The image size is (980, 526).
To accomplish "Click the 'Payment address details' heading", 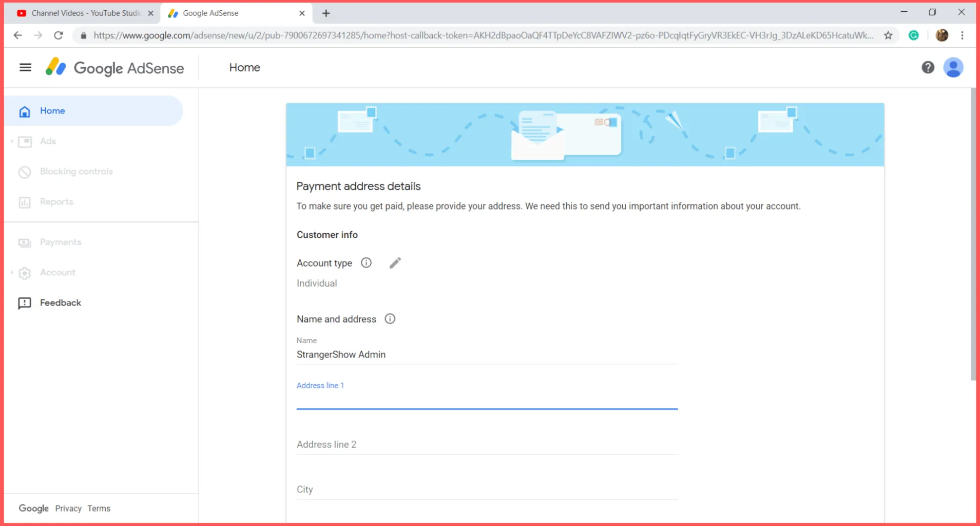I will 358,186.
